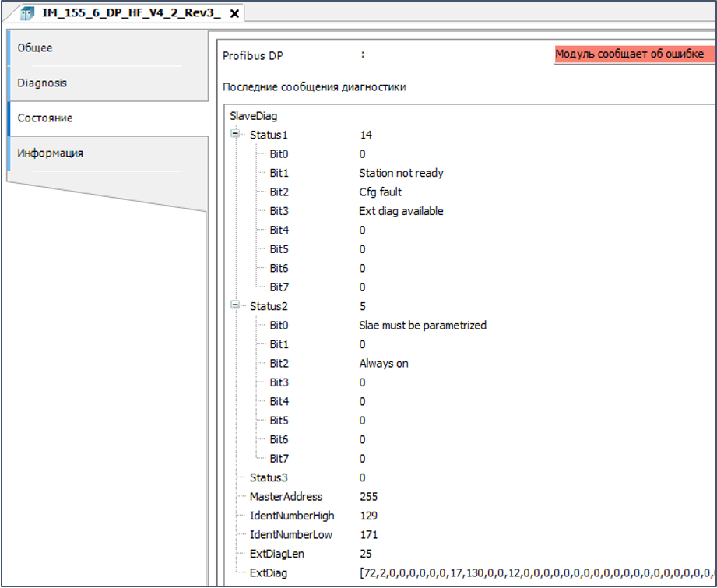
Task: Click the device icon on the IM_155_6_DP_HF tab
Action: point(26,12)
